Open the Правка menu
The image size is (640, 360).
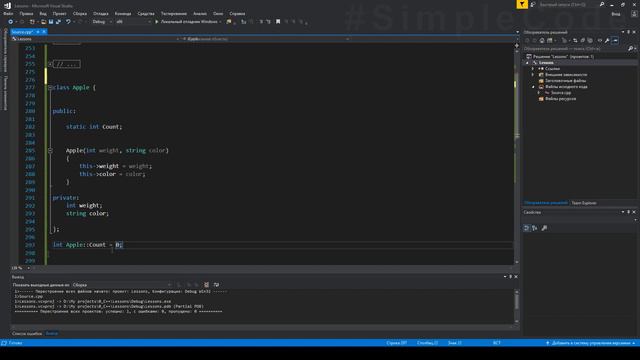26,13
